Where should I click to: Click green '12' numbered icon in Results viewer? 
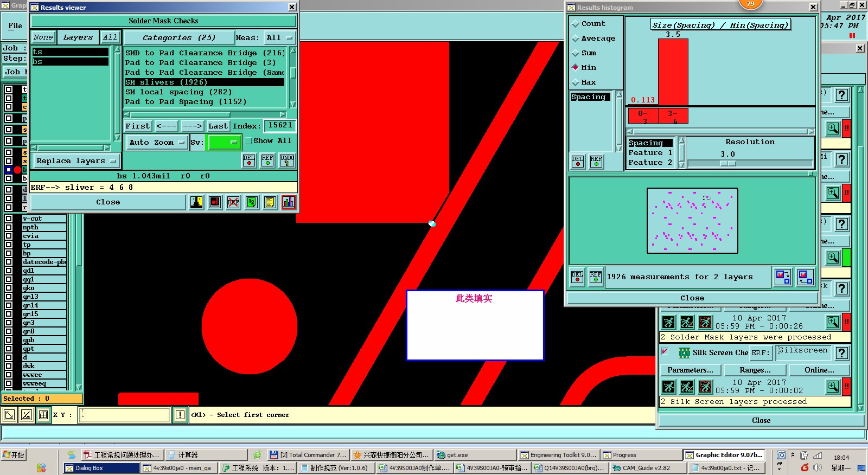click(x=252, y=202)
